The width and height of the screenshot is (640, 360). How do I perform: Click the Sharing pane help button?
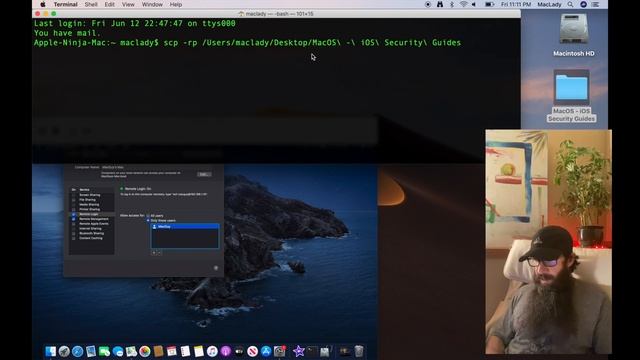pyautogui.click(x=216, y=268)
